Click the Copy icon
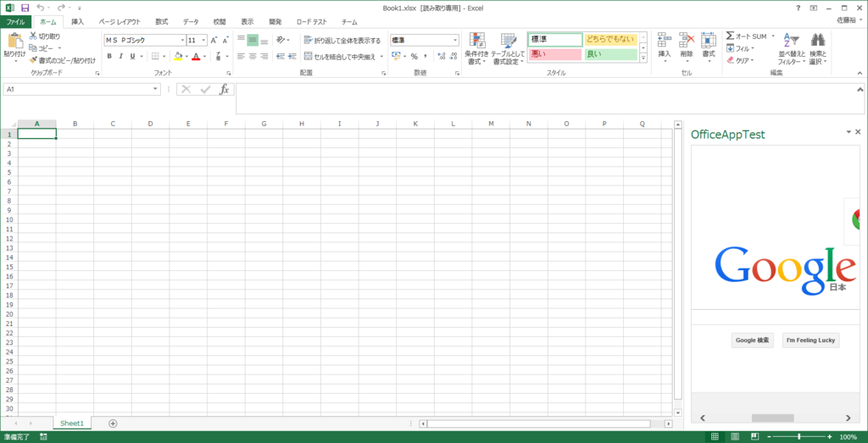Viewport: 868px width, 443px height. tap(33, 48)
